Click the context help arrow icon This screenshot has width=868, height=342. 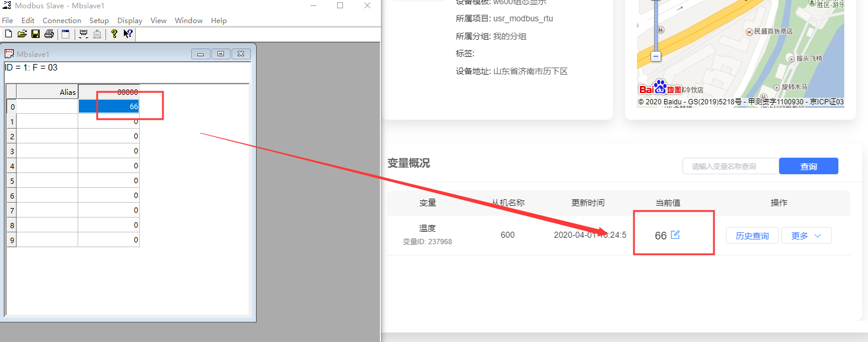coord(127,34)
